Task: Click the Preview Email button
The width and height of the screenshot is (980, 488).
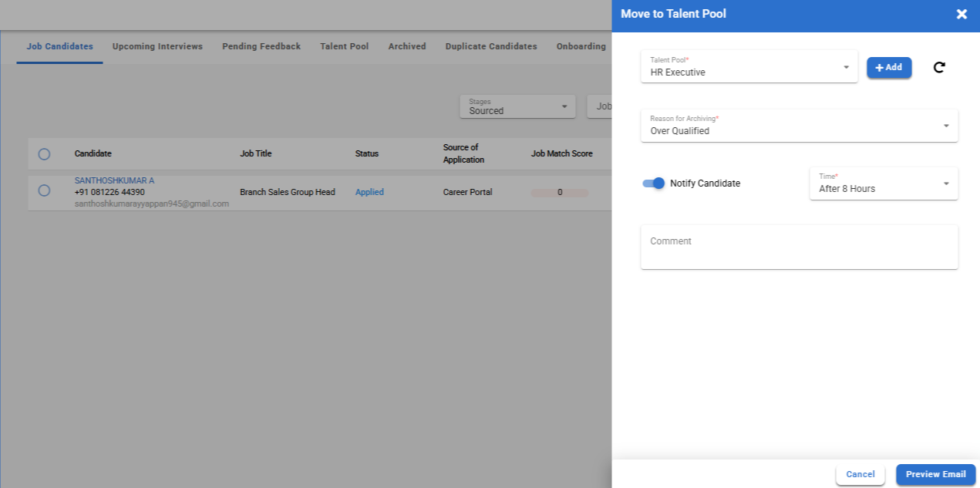Action: pyautogui.click(x=935, y=474)
